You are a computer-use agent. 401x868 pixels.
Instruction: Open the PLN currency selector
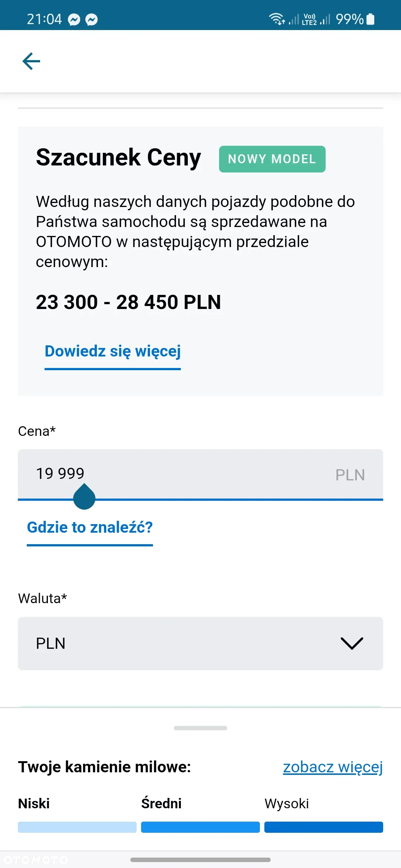tap(200, 643)
